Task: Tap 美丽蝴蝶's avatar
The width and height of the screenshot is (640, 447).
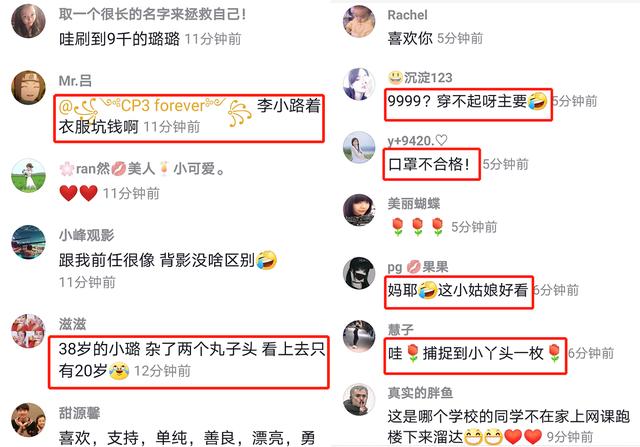Action: (x=359, y=210)
